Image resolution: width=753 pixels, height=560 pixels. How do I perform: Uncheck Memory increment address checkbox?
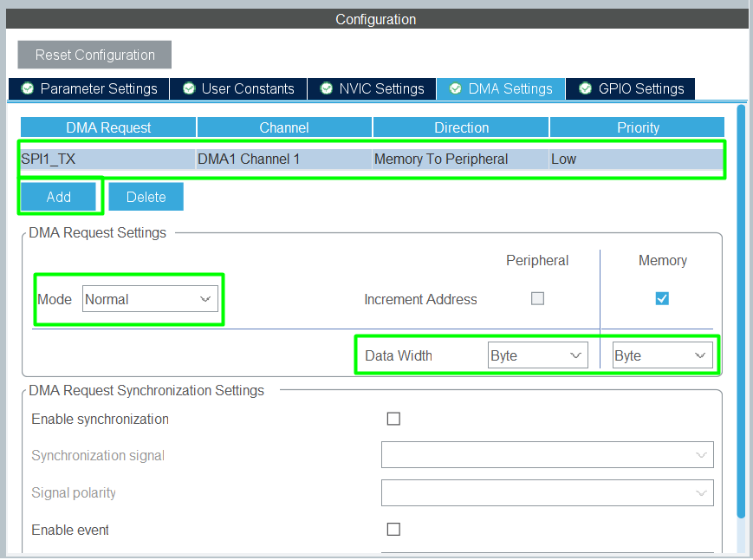pos(662,299)
